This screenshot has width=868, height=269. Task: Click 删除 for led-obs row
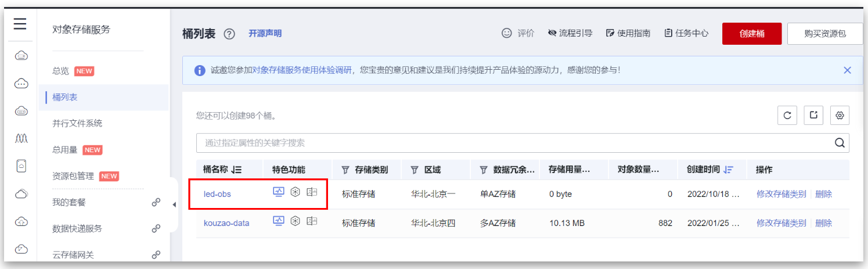pos(823,194)
